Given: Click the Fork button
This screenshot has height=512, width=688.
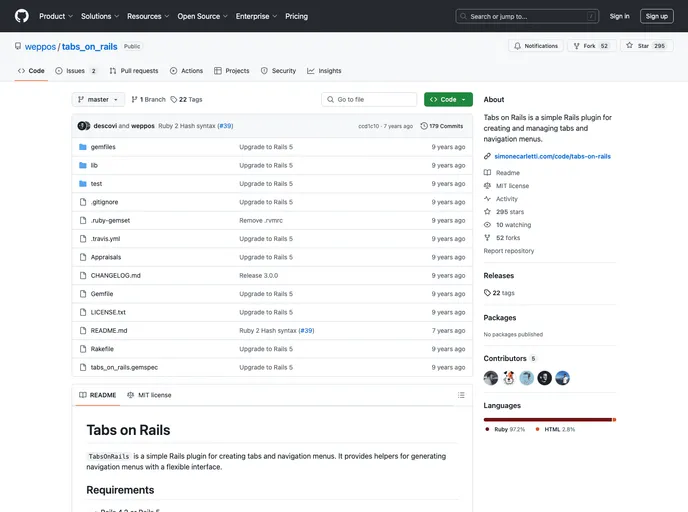Looking at the screenshot, I should 591,46.
